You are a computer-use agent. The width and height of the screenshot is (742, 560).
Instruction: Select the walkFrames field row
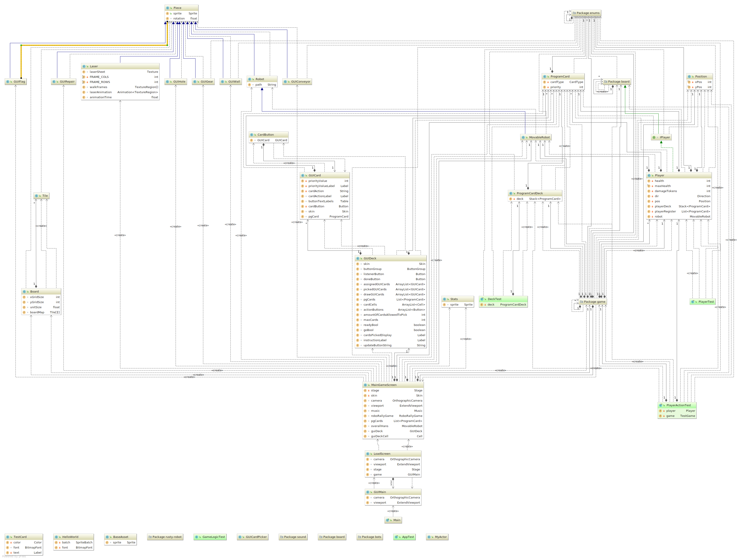(x=120, y=87)
